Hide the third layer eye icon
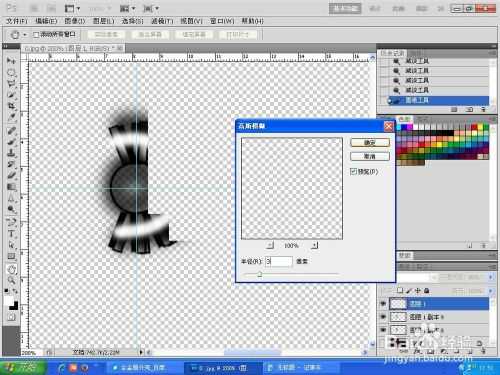 pos(383,330)
